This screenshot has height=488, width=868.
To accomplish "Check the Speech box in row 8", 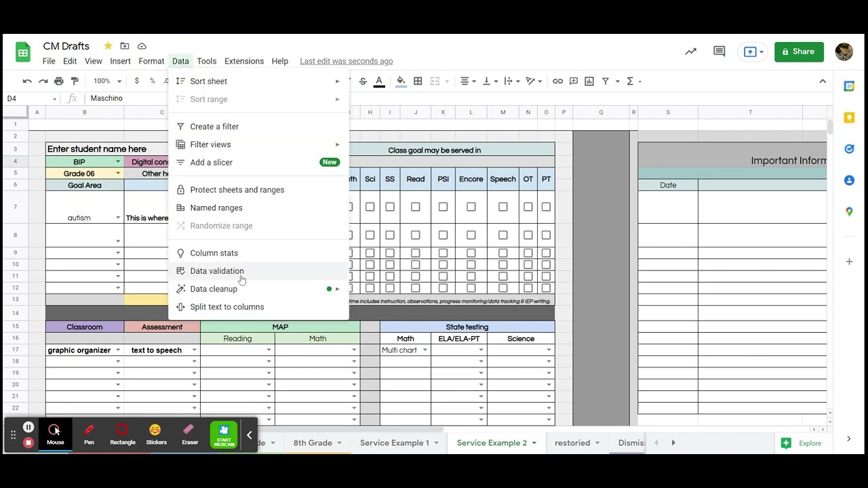I will pyautogui.click(x=503, y=235).
